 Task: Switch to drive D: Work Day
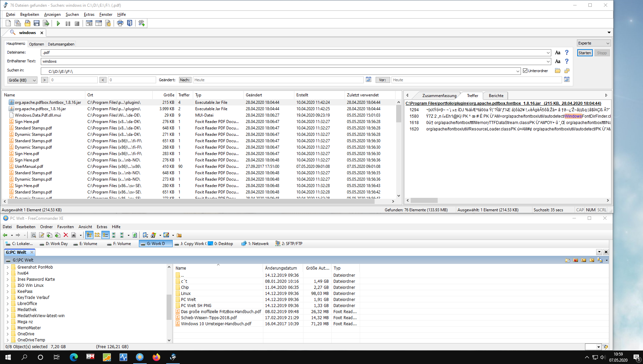[54, 244]
